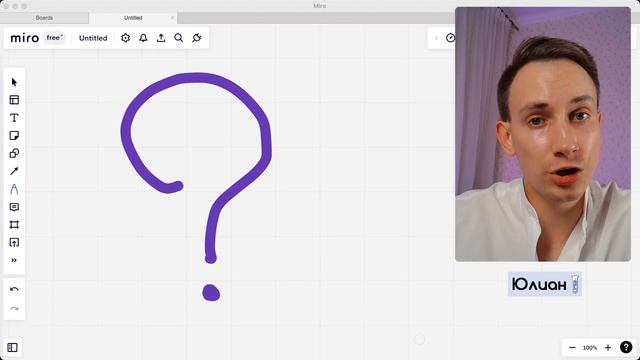Search the board with magnifier icon
This screenshot has width=640, height=360.
point(179,38)
